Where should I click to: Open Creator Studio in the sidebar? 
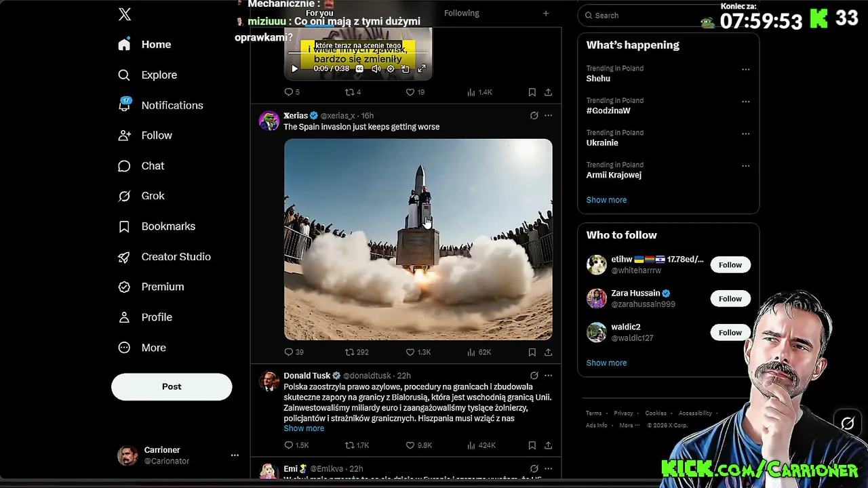[x=163, y=257]
